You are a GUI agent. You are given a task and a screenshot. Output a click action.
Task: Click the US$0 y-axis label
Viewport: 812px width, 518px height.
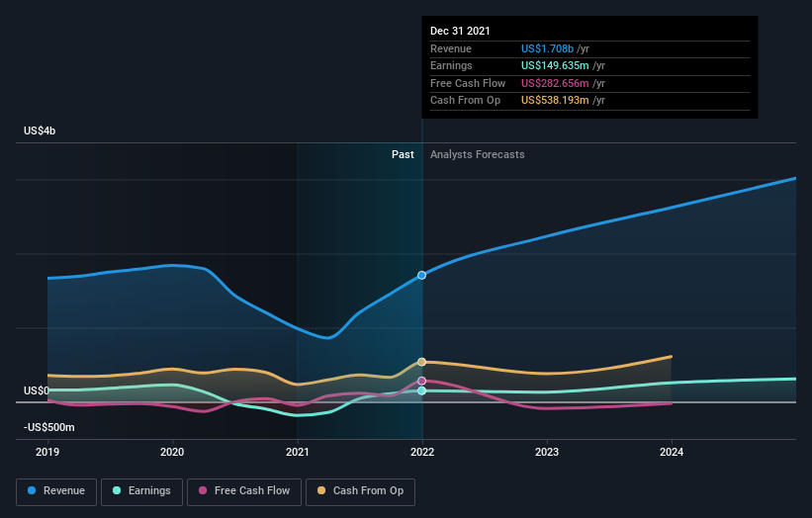37,390
